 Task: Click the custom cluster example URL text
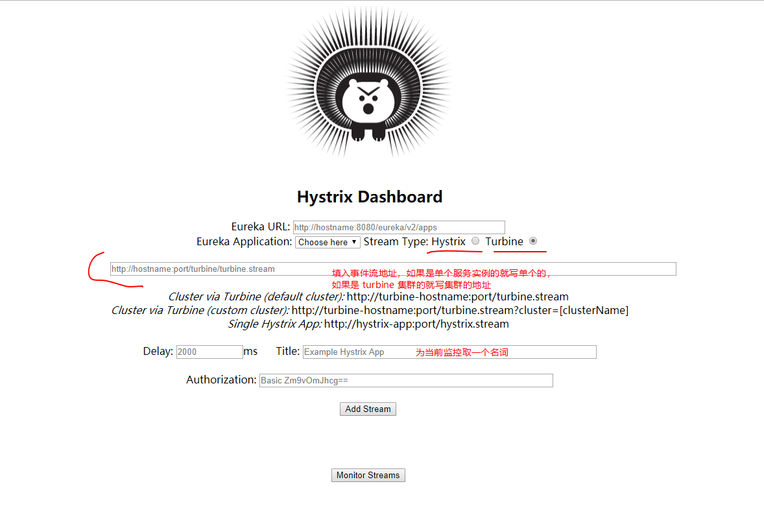click(460, 310)
